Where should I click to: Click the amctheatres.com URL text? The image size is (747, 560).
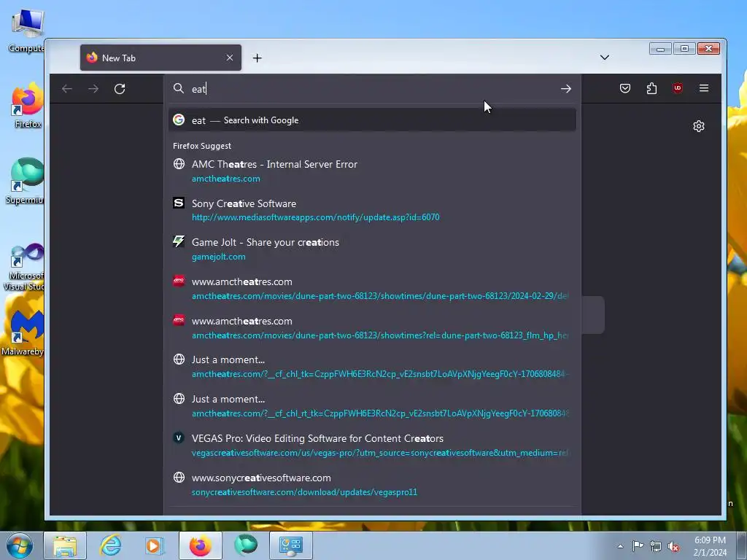226,179
